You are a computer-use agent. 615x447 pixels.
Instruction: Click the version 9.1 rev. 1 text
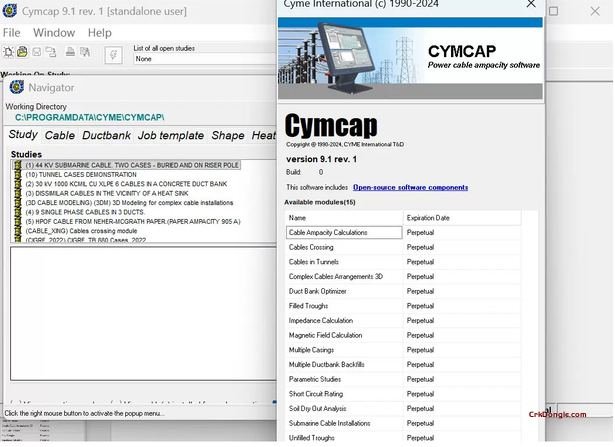click(x=321, y=159)
